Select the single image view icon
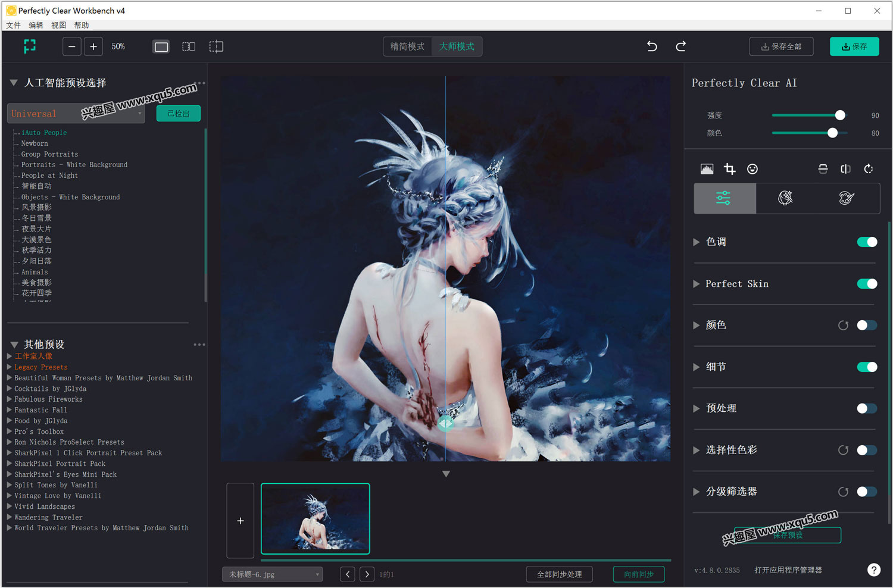893x588 pixels. [x=161, y=46]
